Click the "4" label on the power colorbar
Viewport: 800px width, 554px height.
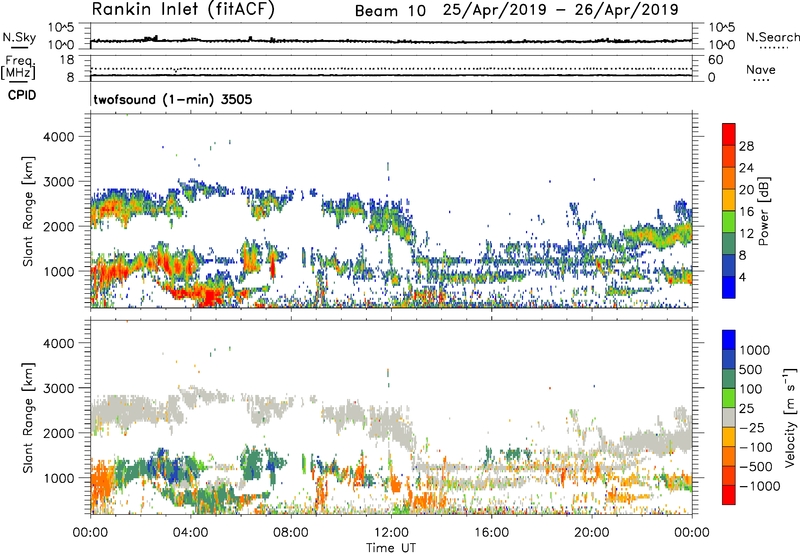click(743, 277)
